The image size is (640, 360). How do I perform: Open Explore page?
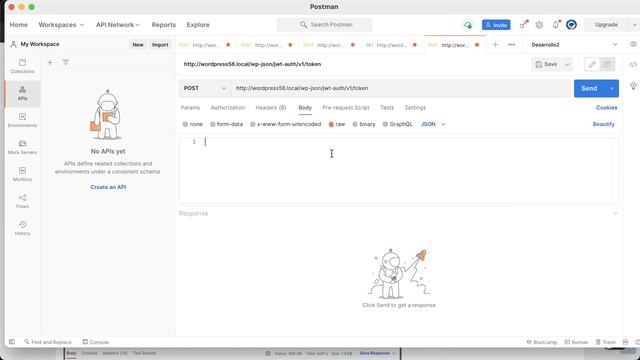pyautogui.click(x=198, y=25)
